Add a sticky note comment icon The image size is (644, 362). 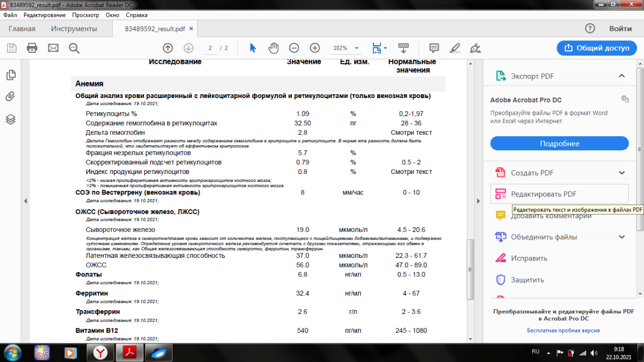tap(434, 48)
